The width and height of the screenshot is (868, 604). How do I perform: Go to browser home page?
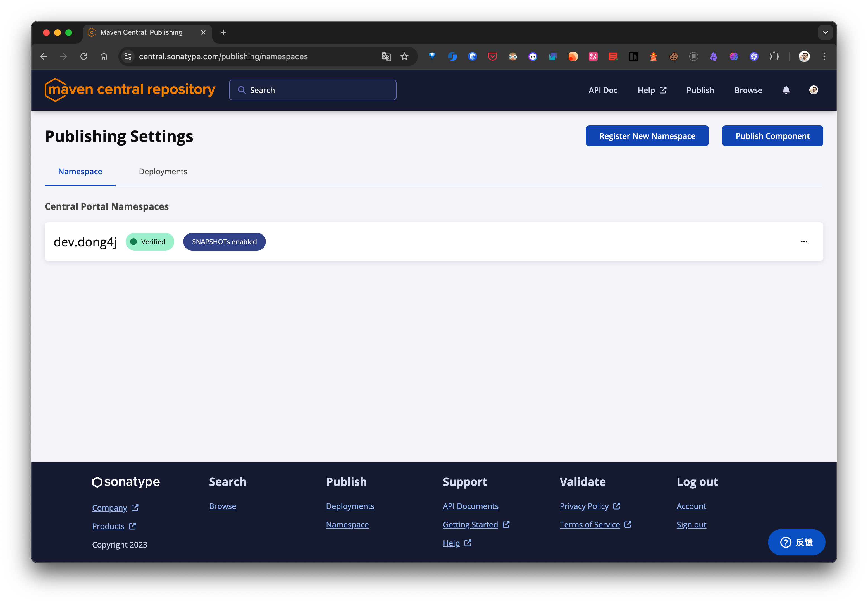coord(104,56)
